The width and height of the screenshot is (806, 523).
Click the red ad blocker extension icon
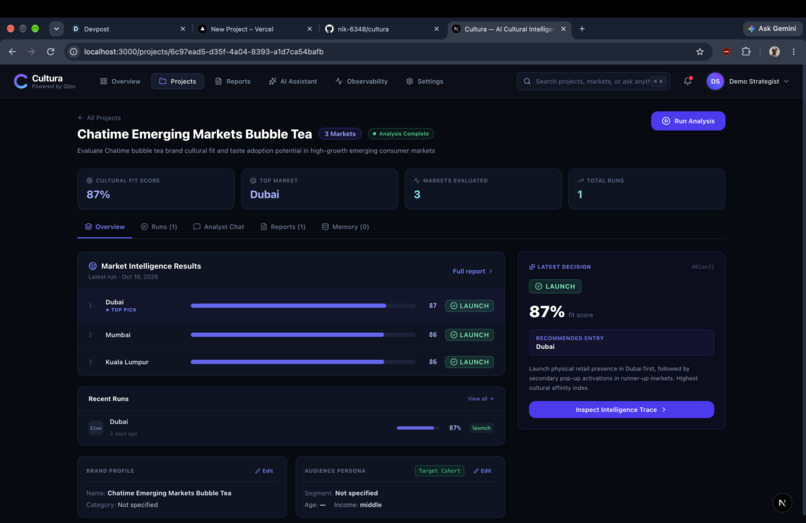click(x=726, y=51)
